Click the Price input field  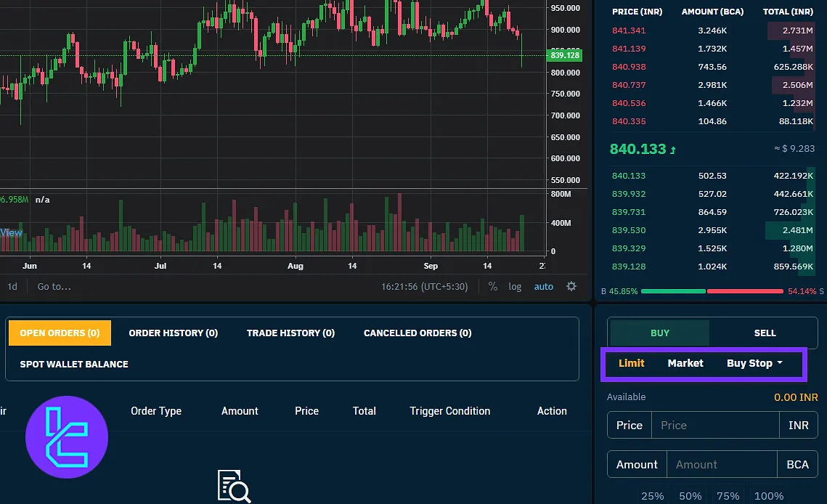[714, 426]
